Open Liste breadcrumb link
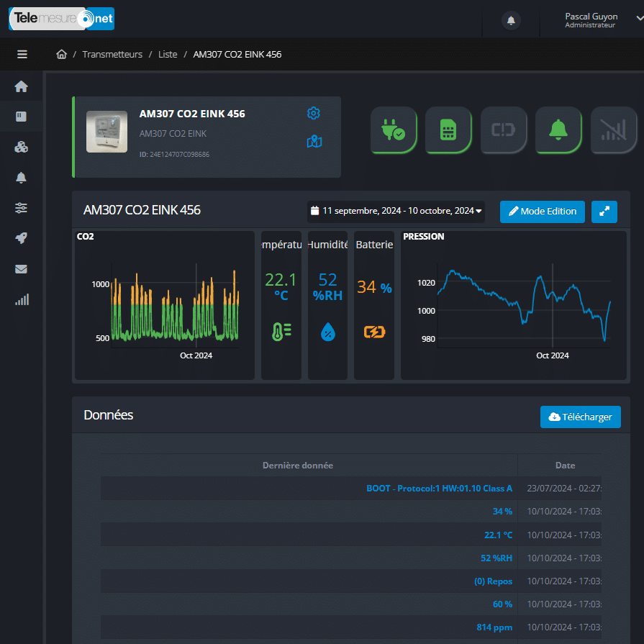644x644 pixels. coord(168,54)
